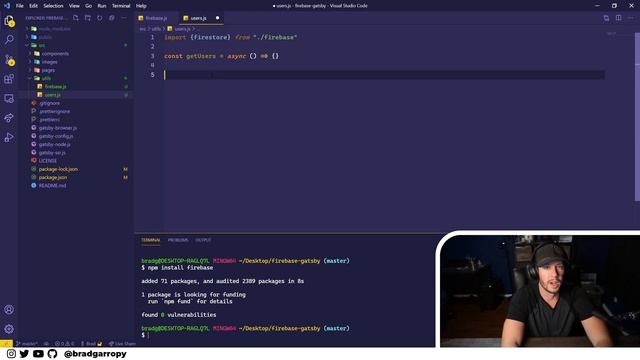
Task: Expand the pages folder
Action: point(48,70)
